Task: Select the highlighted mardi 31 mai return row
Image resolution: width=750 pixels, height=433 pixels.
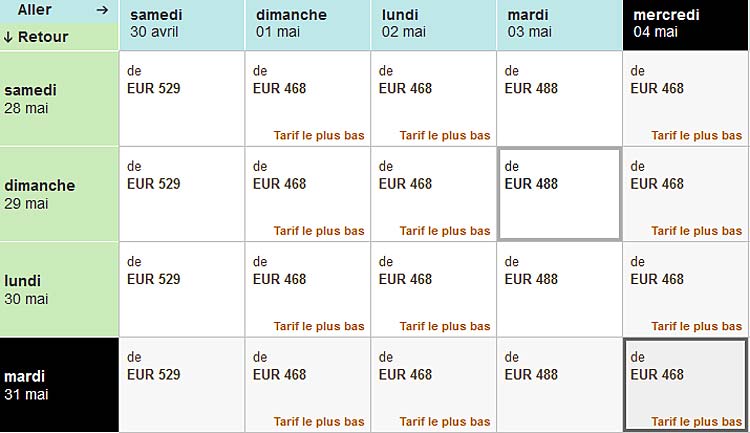Action: (59, 385)
